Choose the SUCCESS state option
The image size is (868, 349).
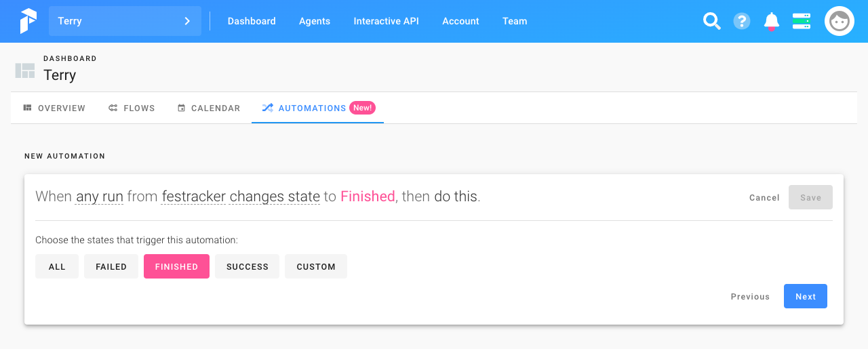(x=248, y=266)
